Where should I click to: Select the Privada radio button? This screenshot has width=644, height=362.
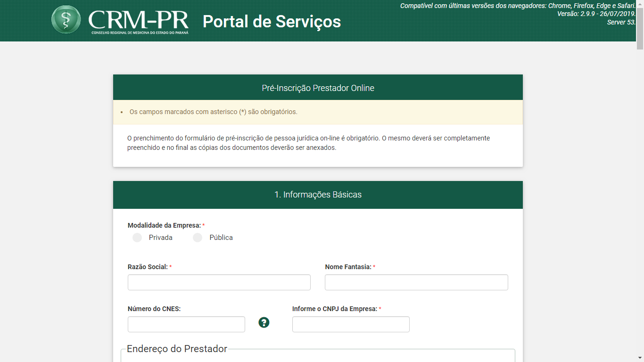[x=137, y=238]
